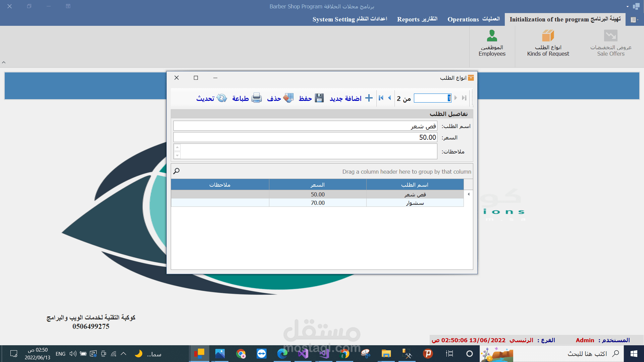This screenshot has width=644, height=362.
Task: Click the plus icon to add new record
Action: pyautogui.click(x=369, y=98)
